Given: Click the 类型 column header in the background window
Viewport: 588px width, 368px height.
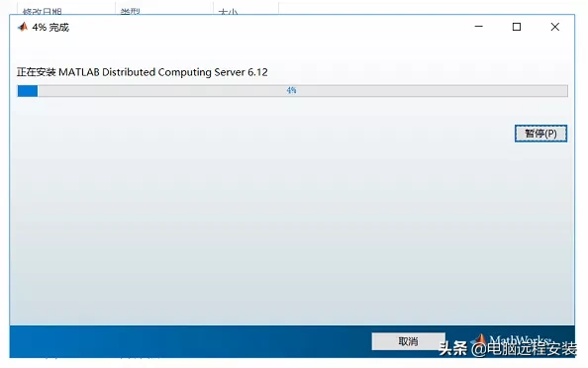Looking at the screenshot, I should tap(130, 11).
